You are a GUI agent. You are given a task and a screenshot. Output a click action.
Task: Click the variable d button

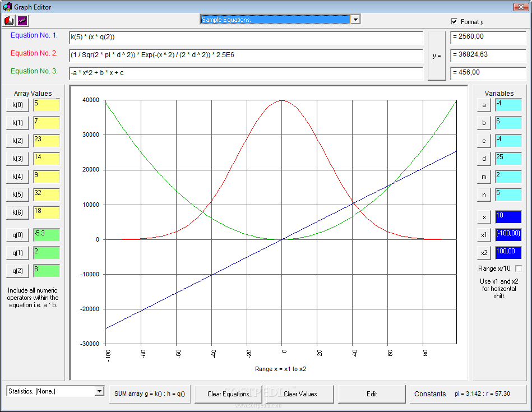[x=484, y=159]
